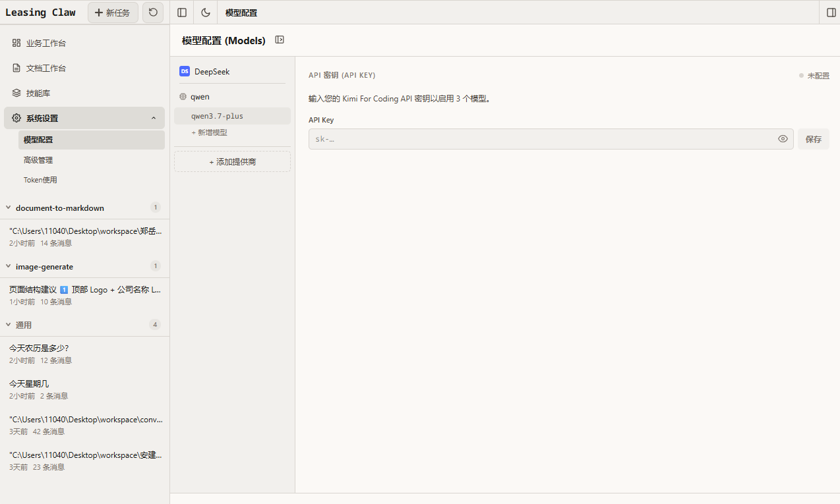Click the qwen provider globe icon

point(183,97)
